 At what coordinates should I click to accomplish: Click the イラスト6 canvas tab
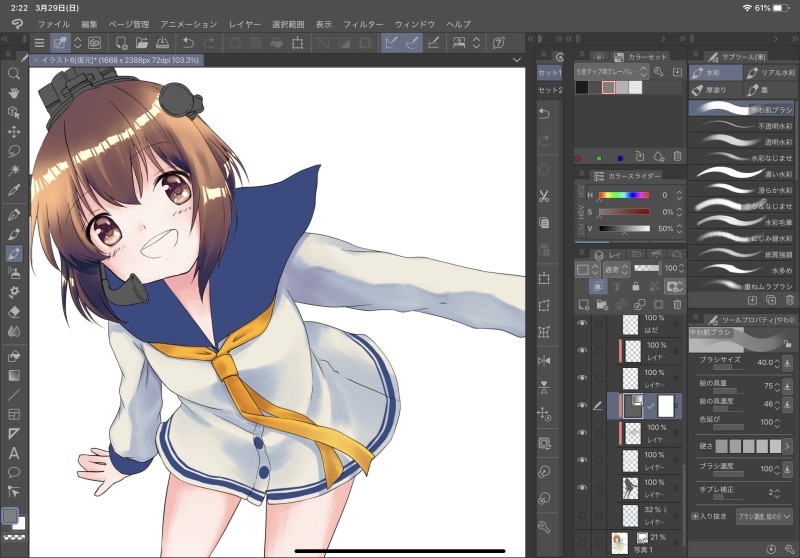tap(116, 60)
